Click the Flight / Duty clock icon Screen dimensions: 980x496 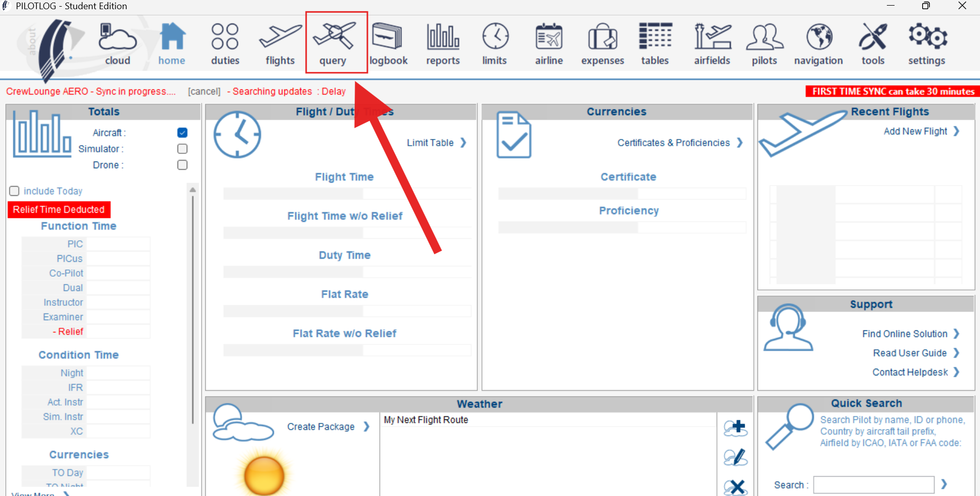(x=237, y=134)
